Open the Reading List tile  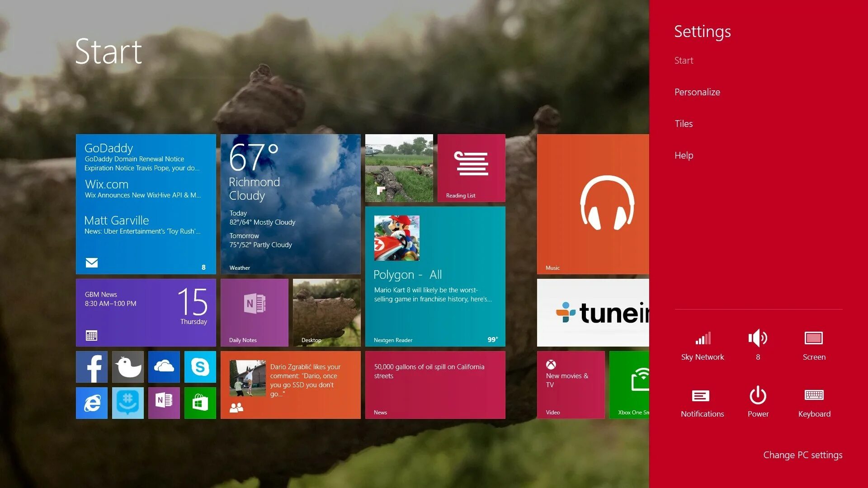coord(471,168)
